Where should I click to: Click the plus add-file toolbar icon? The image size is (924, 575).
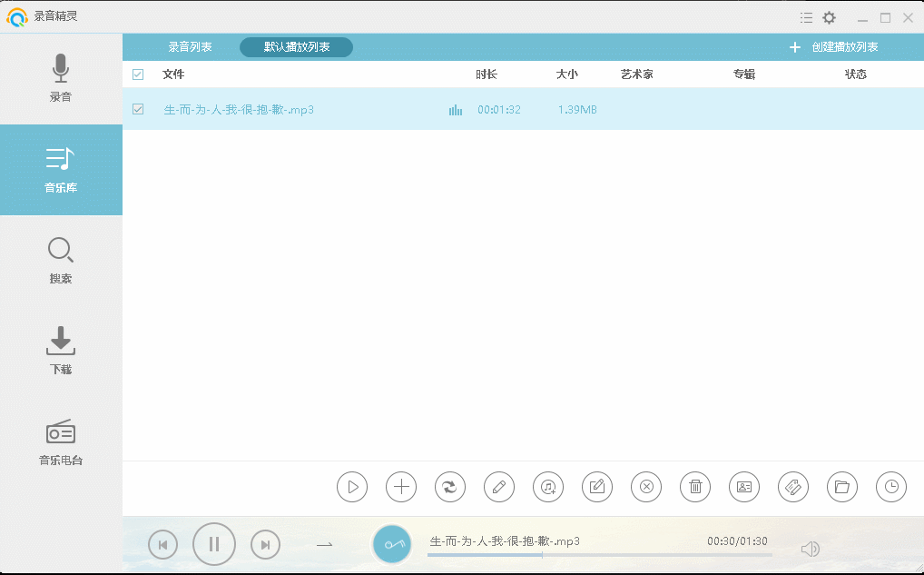(401, 487)
